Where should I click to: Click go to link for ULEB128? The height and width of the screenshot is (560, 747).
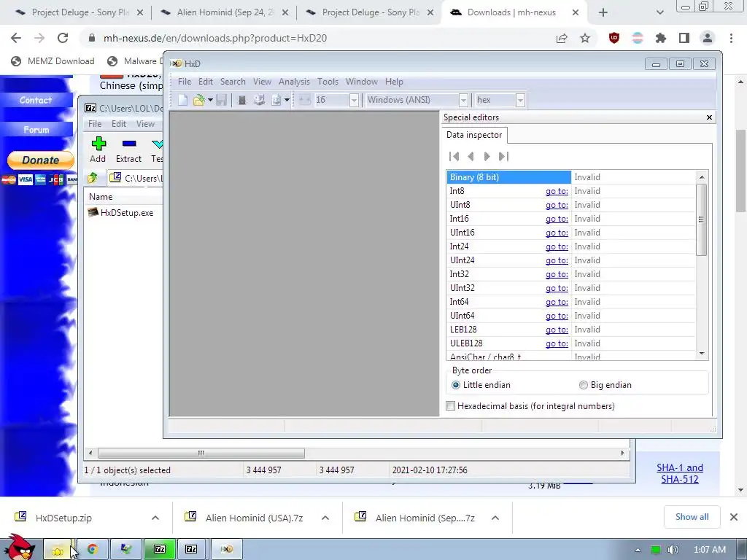(x=557, y=343)
